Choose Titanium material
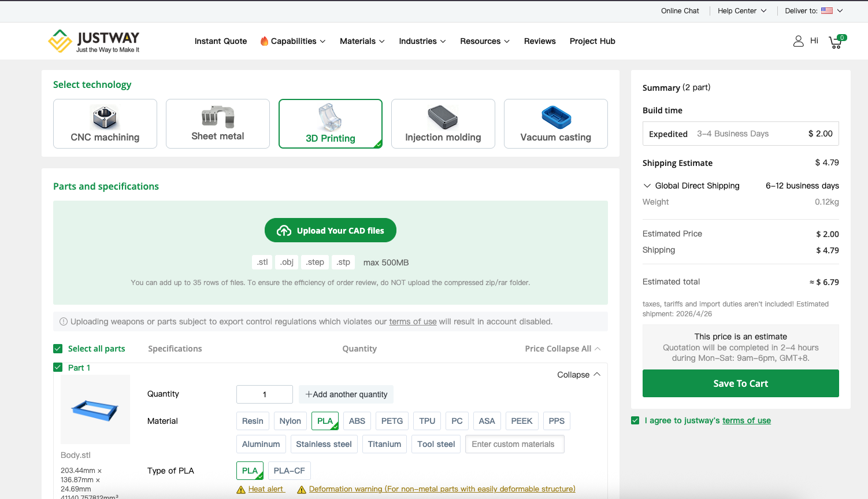868x499 pixels. 384,444
